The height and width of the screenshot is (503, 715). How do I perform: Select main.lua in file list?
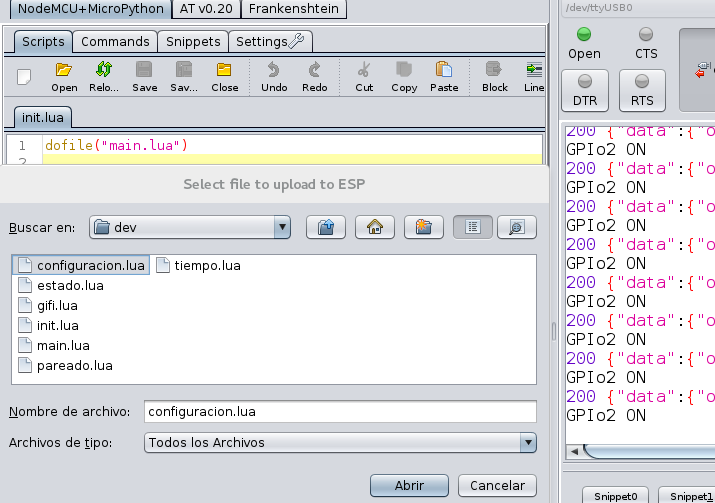(x=54, y=346)
